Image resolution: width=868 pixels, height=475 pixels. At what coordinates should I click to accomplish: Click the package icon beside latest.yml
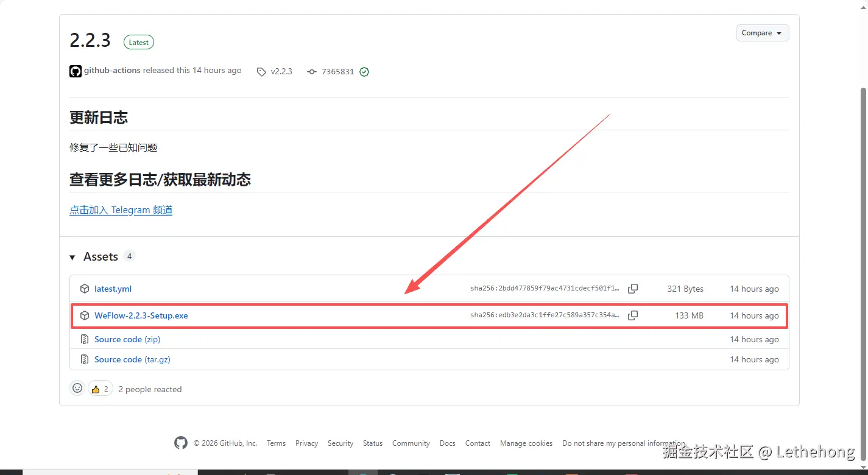(85, 289)
